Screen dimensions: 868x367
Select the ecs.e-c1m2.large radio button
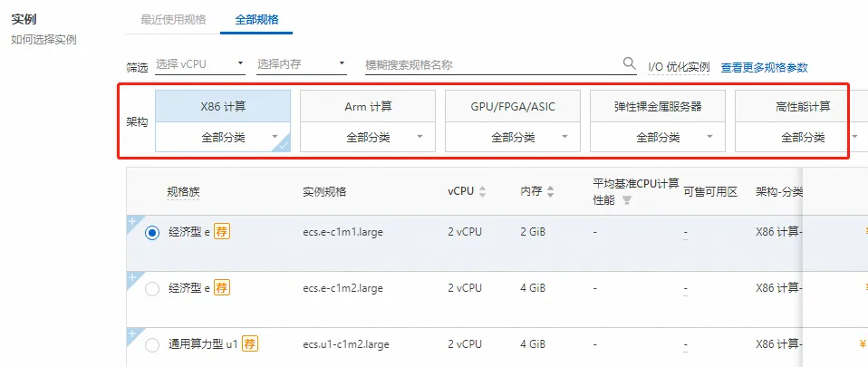click(152, 288)
